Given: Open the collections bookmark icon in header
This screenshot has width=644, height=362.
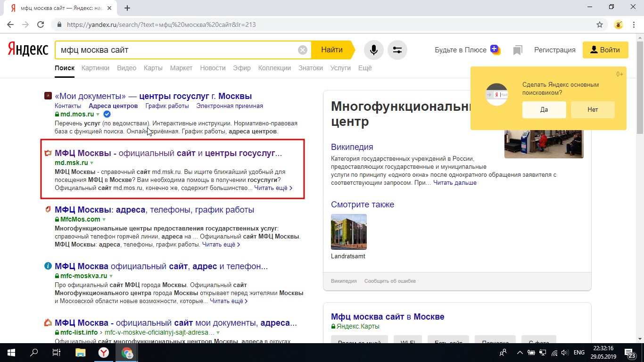Looking at the screenshot, I should pyautogui.click(x=518, y=50).
